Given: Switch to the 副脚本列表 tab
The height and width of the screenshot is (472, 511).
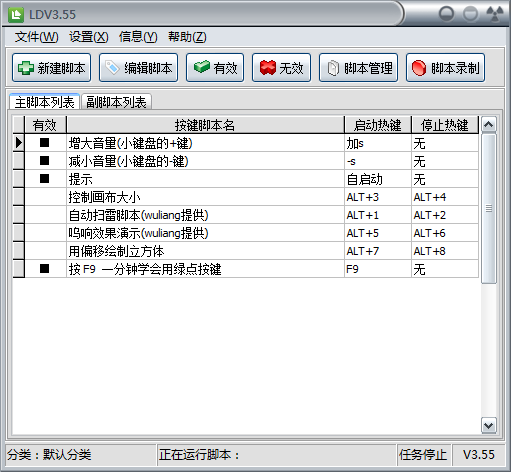Looking at the screenshot, I should click(116, 102).
